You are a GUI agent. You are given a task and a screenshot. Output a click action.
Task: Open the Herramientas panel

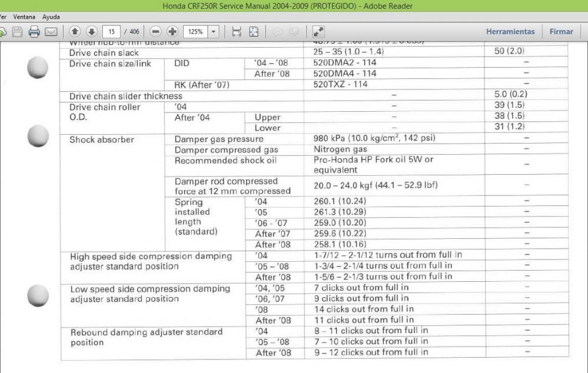click(510, 32)
